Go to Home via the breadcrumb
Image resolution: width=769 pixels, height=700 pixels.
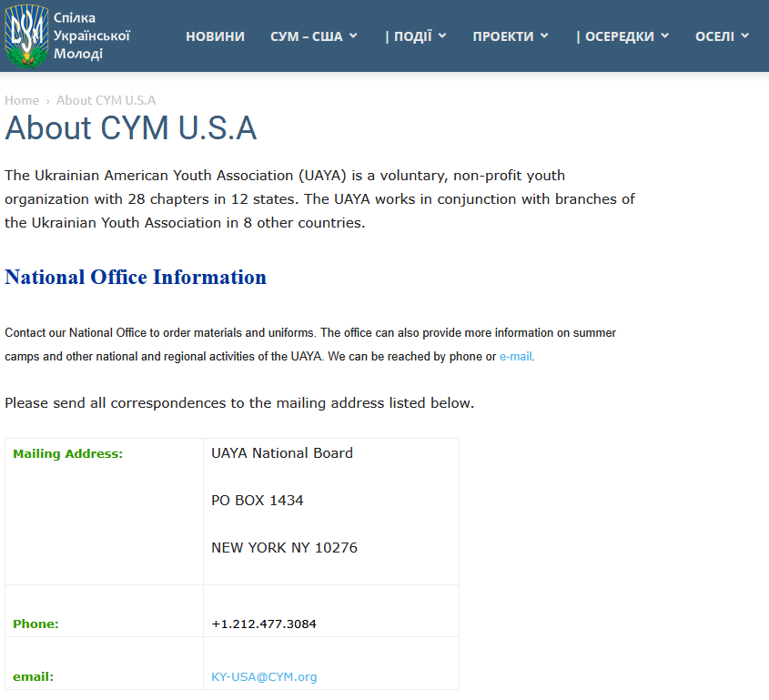pos(22,100)
